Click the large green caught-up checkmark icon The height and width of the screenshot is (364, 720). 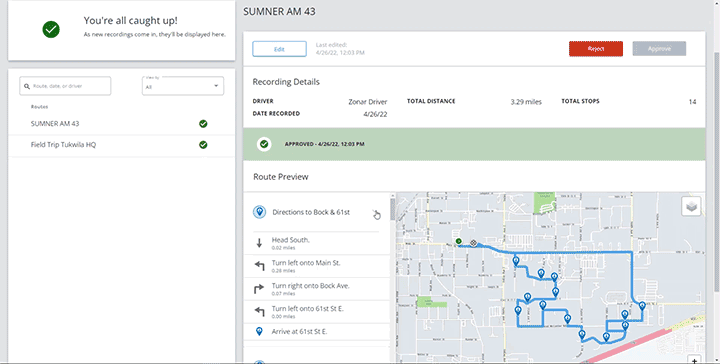point(51,29)
